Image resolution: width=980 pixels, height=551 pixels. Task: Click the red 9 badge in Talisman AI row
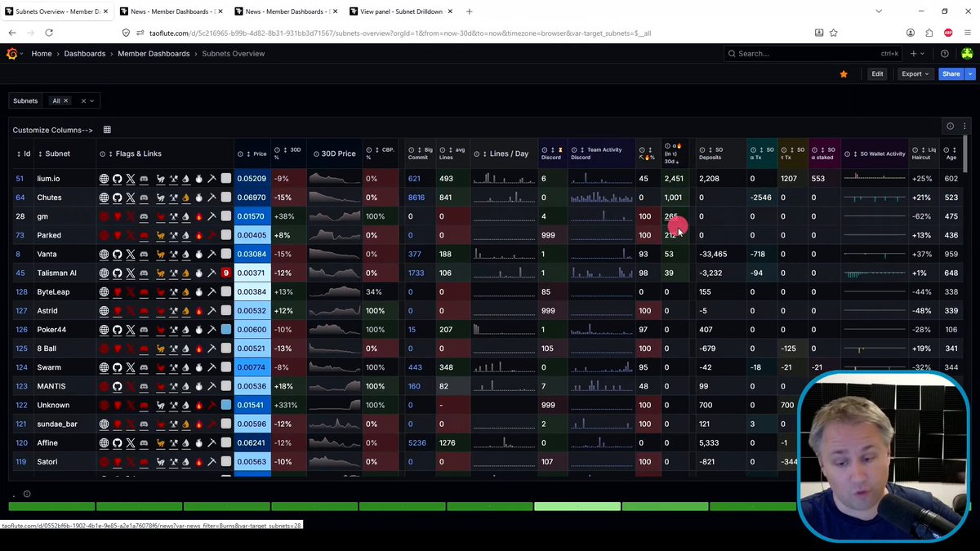226,273
